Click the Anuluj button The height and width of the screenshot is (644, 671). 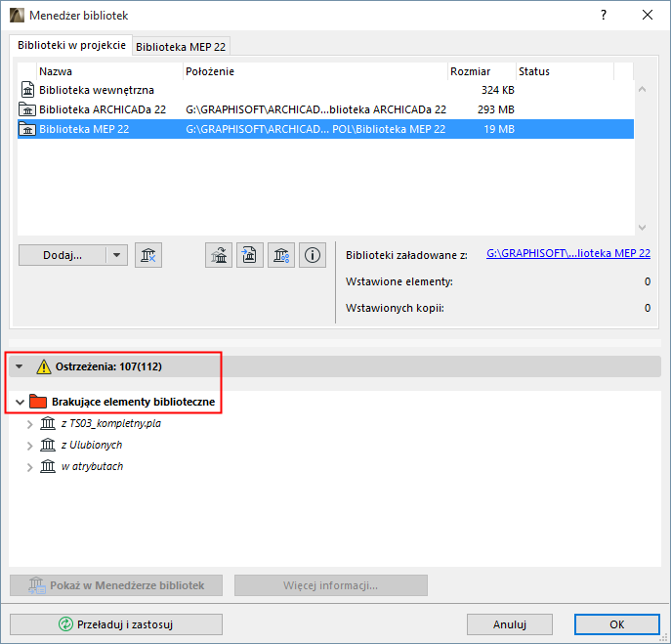point(510,624)
